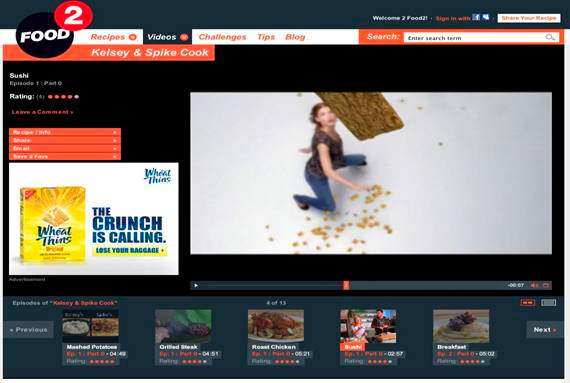Click the magnifying glass search icon
570x383 pixels.
pos(550,37)
